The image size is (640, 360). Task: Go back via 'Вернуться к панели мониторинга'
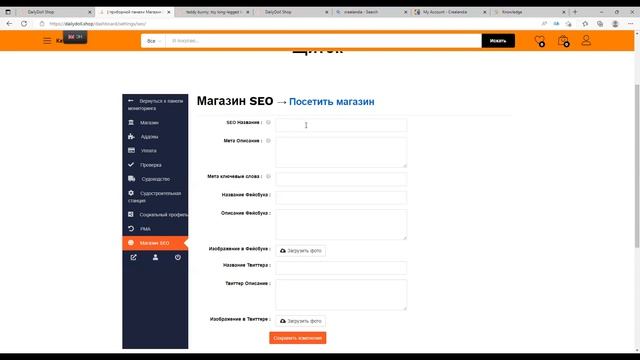pyautogui.click(x=155, y=104)
